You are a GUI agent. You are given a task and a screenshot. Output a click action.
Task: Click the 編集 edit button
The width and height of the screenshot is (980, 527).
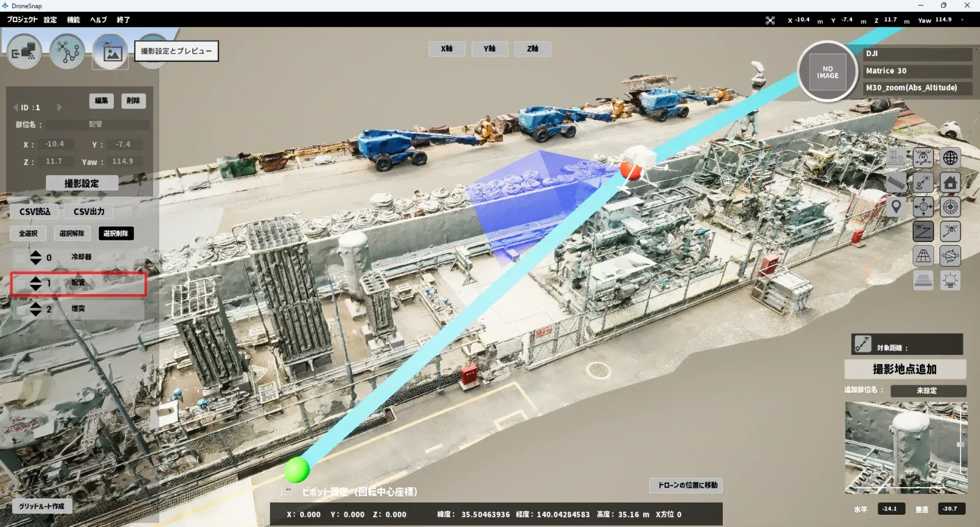pyautogui.click(x=102, y=100)
